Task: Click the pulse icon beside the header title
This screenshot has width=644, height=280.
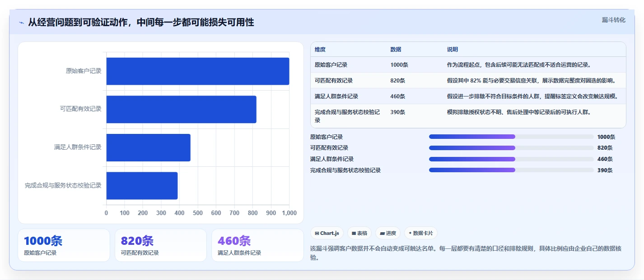Action: tap(21, 23)
